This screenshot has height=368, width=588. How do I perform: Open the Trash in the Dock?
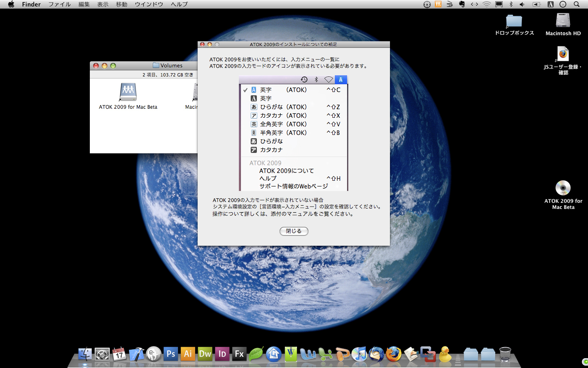tap(505, 354)
